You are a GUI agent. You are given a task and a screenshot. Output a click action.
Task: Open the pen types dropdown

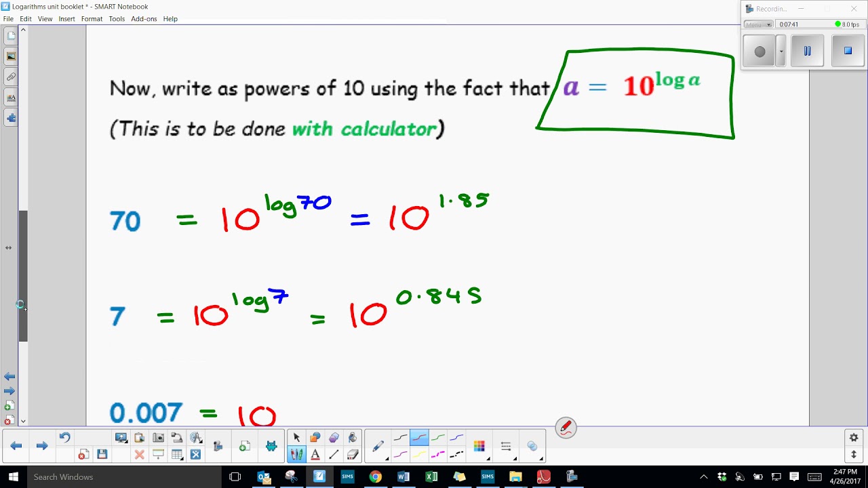[379, 446]
